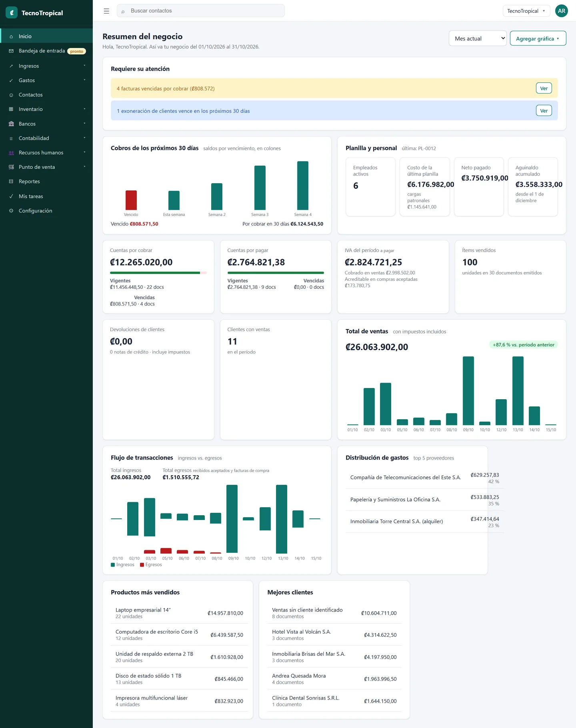This screenshot has height=728, width=576.
Task: Click the red Vencido bar
Action: click(131, 200)
